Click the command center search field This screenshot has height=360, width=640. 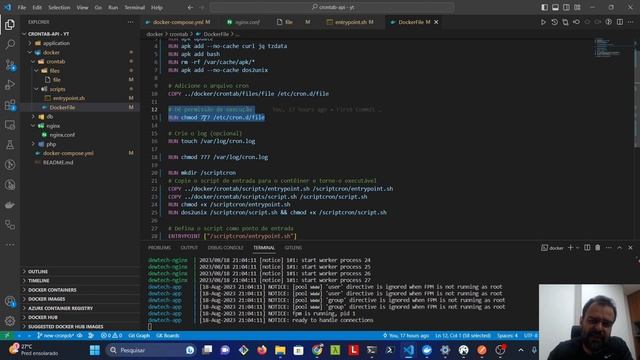332,7
